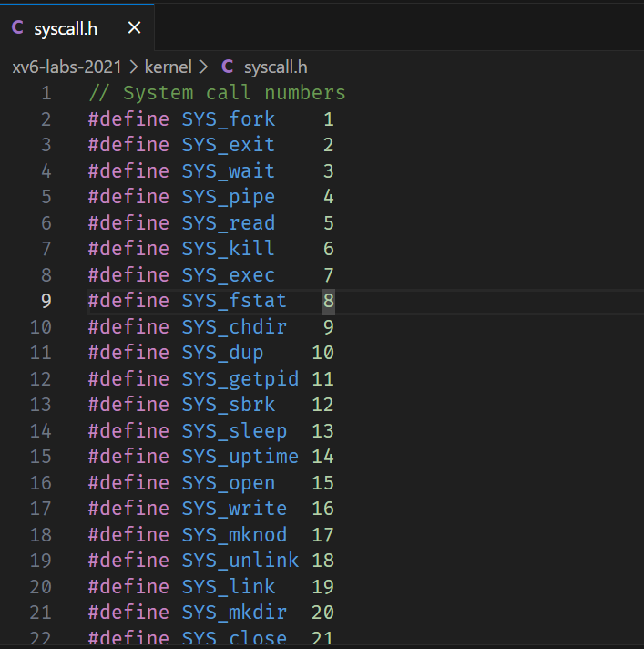
Task: Click the SYS_getpid identifier
Action: (x=240, y=378)
